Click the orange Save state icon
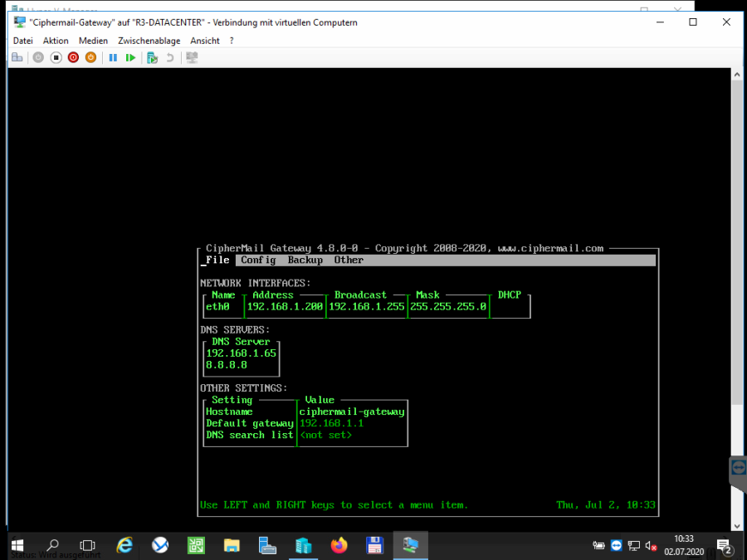 (x=90, y=57)
